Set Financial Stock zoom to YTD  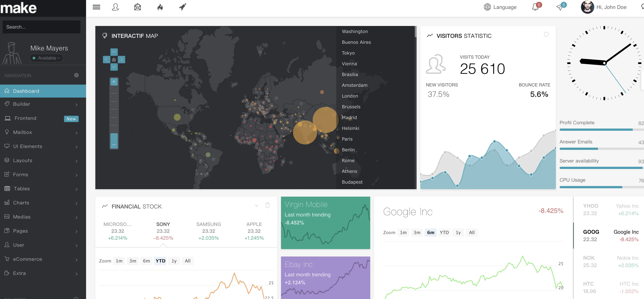click(x=160, y=261)
